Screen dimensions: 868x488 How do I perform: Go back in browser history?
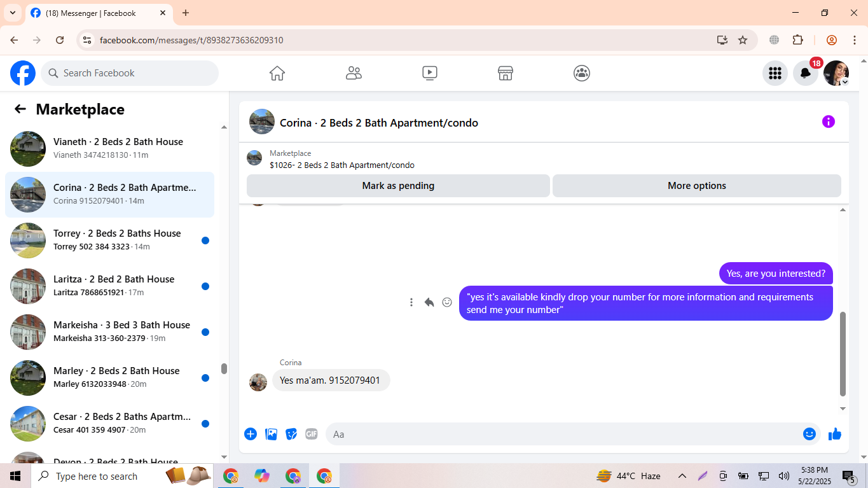[15, 40]
